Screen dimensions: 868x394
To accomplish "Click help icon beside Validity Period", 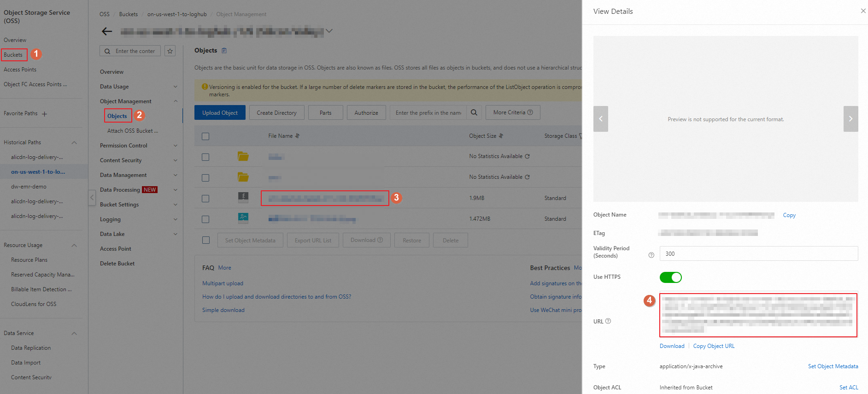I will tap(651, 255).
